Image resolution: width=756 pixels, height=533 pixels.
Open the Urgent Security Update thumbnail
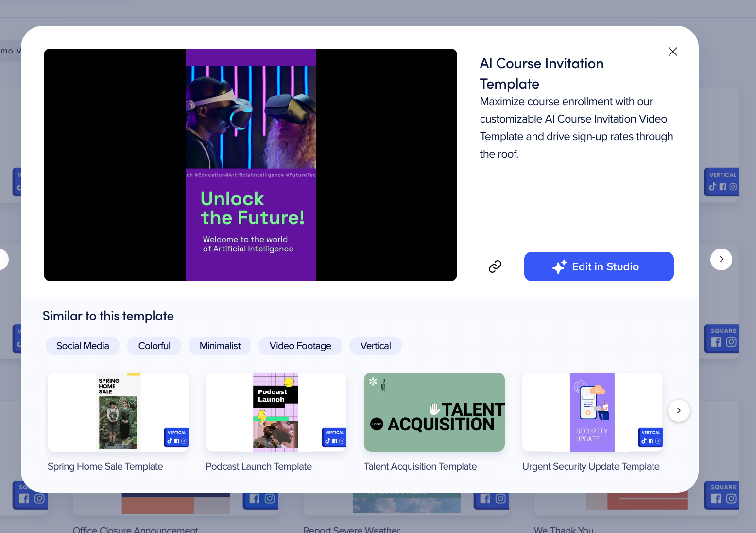click(x=592, y=412)
